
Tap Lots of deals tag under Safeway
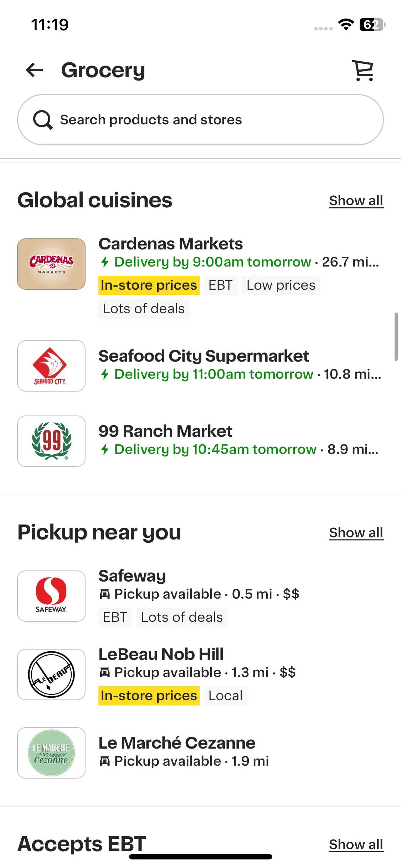182,617
